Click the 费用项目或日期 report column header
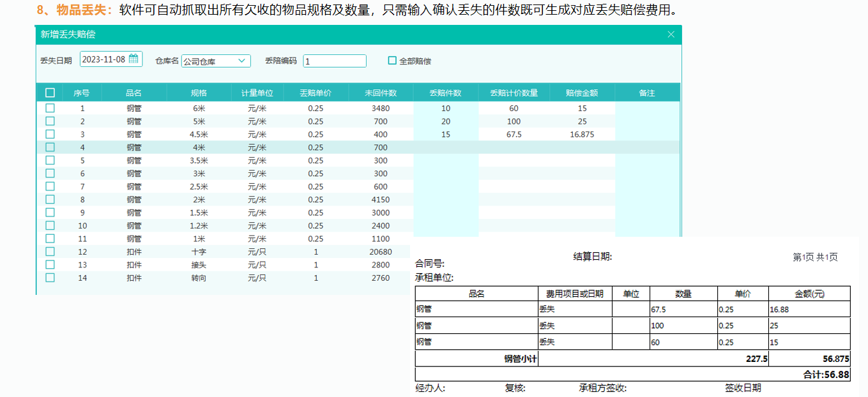Screen dimensions: 868x397 [575, 294]
